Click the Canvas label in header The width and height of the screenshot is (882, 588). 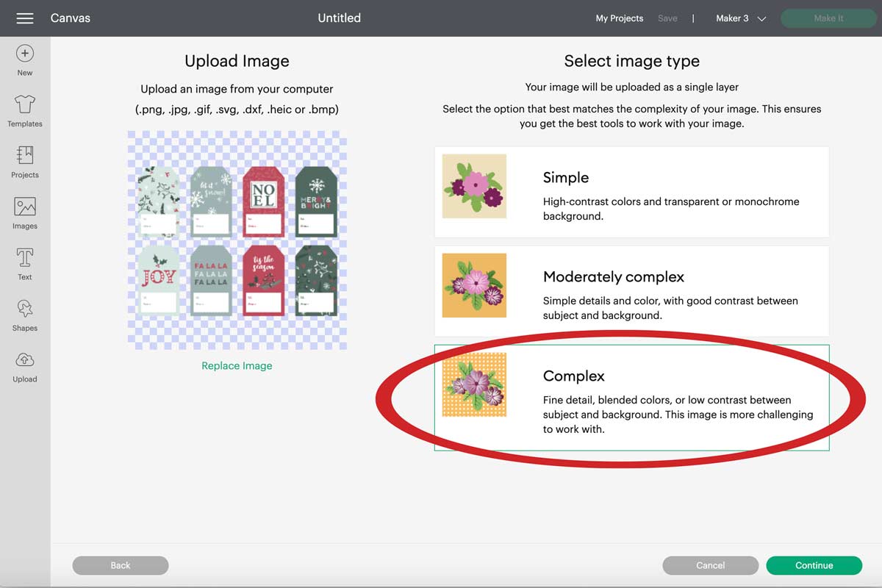[71, 18]
